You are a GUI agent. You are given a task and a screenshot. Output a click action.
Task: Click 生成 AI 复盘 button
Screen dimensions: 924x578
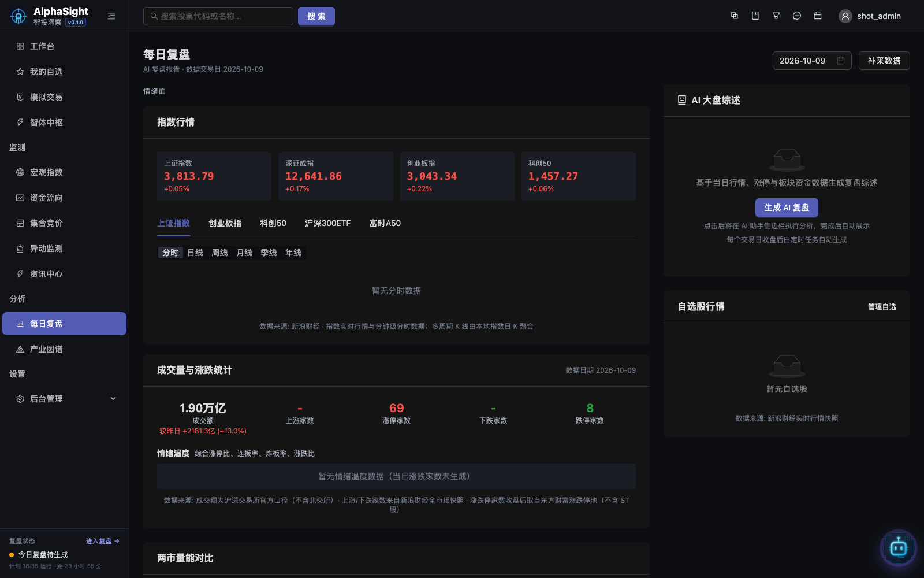coord(787,208)
